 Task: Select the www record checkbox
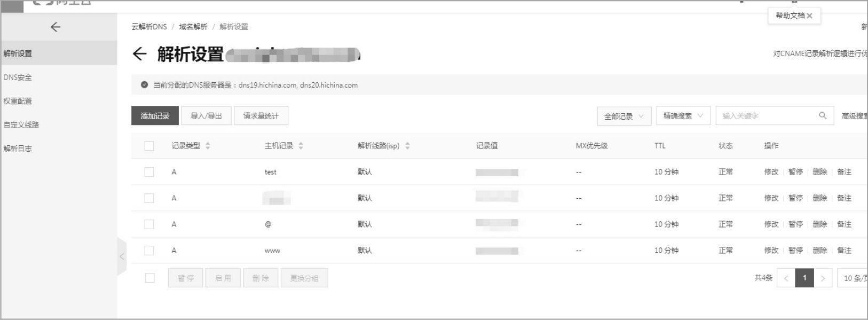[149, 251]
